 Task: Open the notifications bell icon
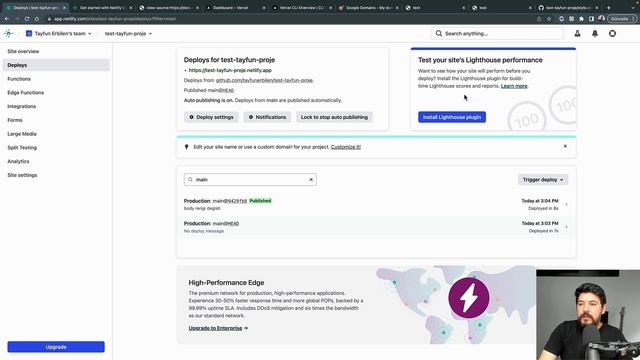tap(595, 33)
